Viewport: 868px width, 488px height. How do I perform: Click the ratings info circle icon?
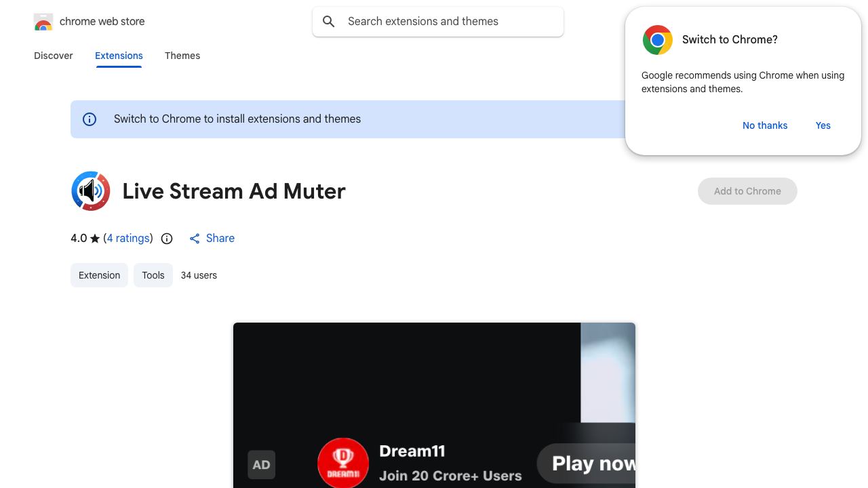[167, 239]
